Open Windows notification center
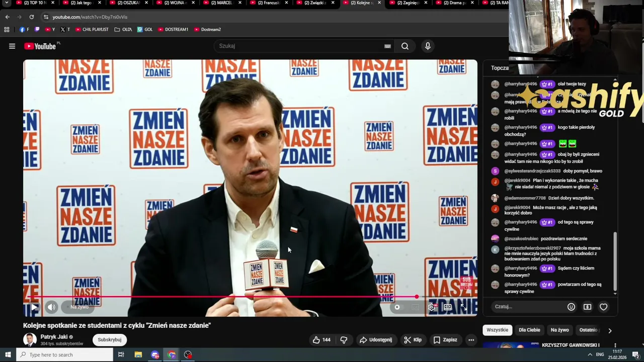This screenshot has width=644, height=362. coord(635,355)
